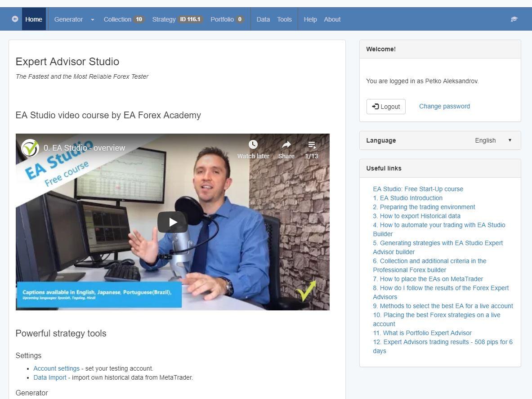The height and width of the screenshot is (399, 532).
Task: Click the channel logo on the video
Action: pyautogui.click(x=30, y=148)
